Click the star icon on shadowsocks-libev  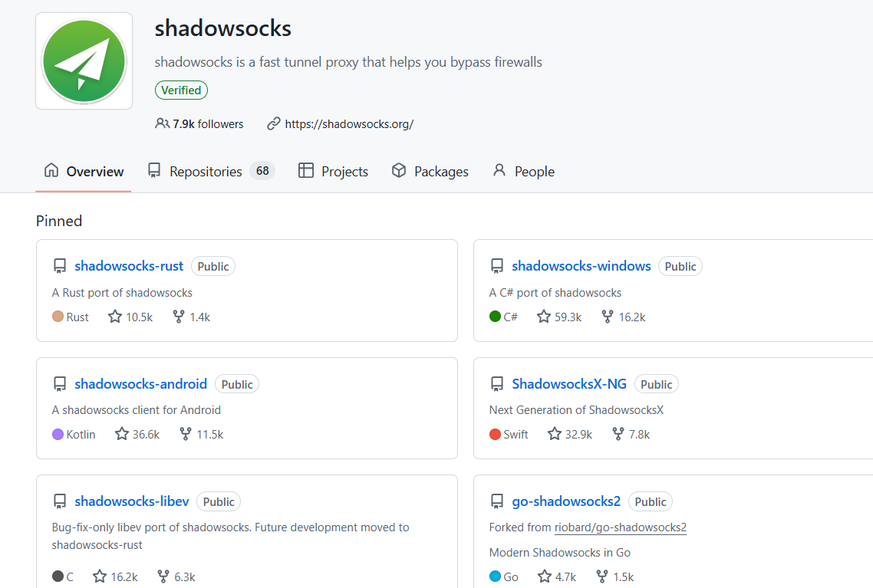pos(100,577)
